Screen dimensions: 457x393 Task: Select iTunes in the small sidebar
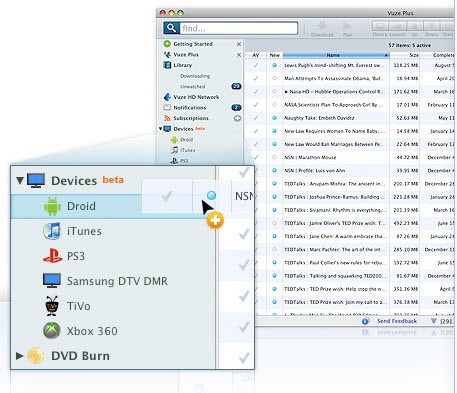tap(188, 150)
